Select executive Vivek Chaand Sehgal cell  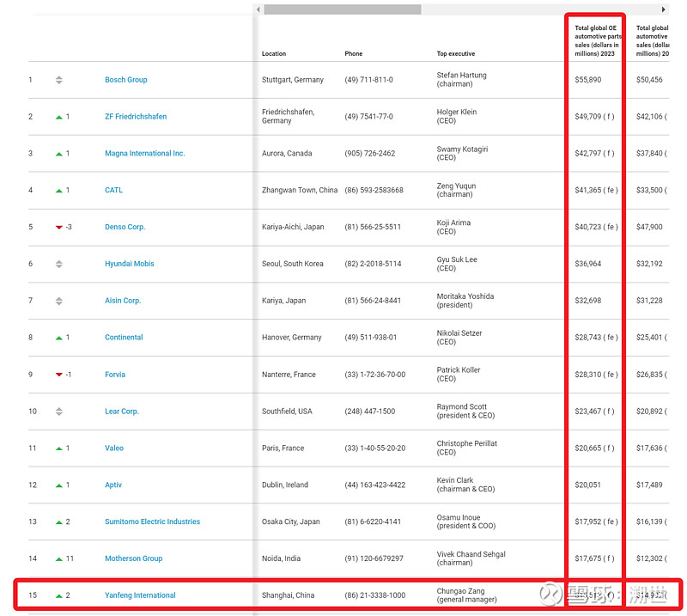(471, 558)
